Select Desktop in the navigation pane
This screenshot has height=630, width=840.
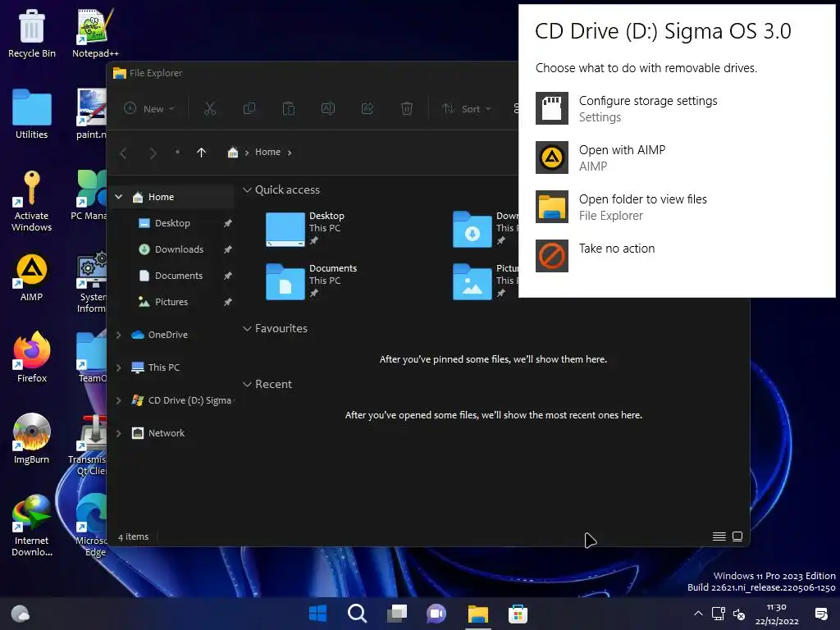(x=172, y=223)
